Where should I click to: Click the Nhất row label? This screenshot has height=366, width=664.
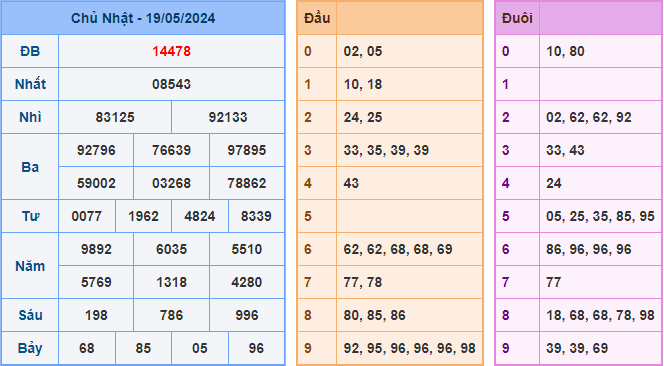[x=30, y=84]
